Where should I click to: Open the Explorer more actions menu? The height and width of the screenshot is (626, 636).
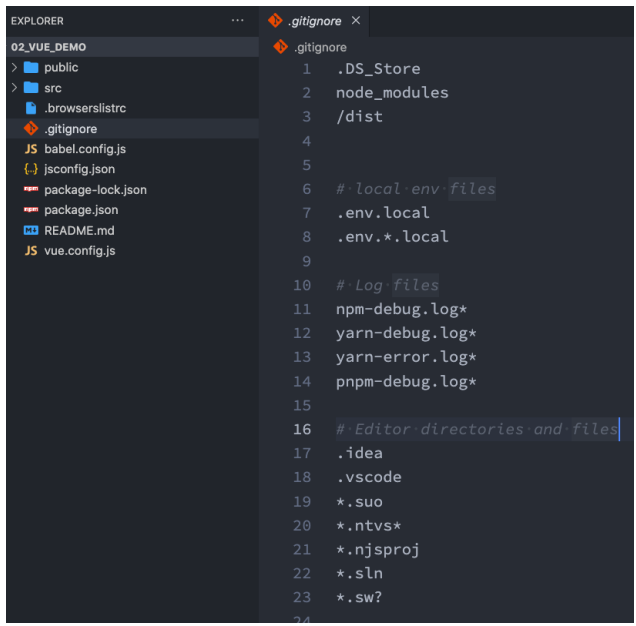237,20
